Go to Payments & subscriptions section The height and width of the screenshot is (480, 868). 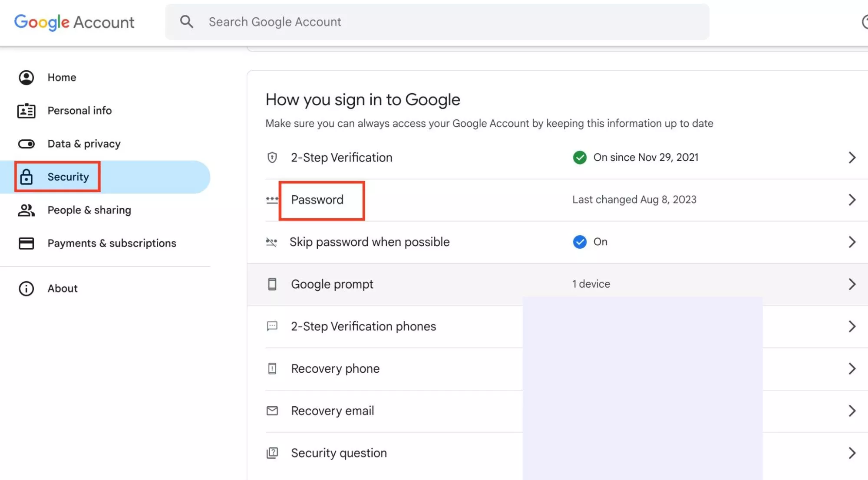coord(112,243)
